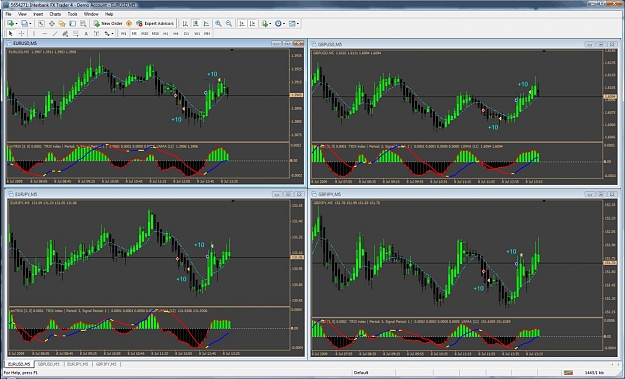Screen dimensions: 625x379
Task: Open the File menu
Action: click(x=8, y=14)
